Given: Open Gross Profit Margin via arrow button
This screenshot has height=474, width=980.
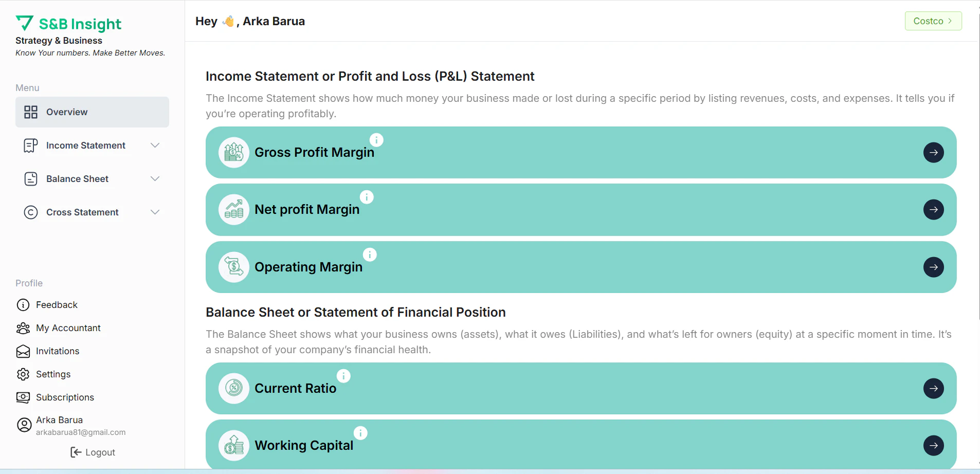Looking at the screenshot, I should (933, 153).
